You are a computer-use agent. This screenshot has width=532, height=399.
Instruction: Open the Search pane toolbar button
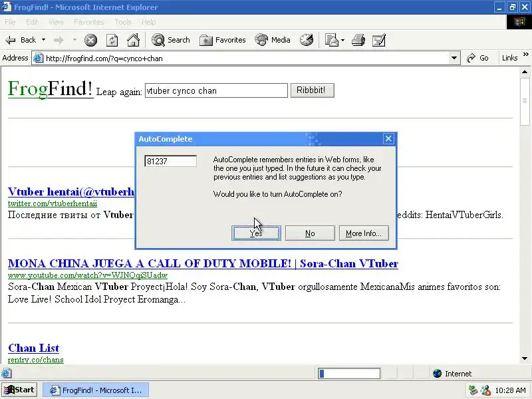point(171,40)
